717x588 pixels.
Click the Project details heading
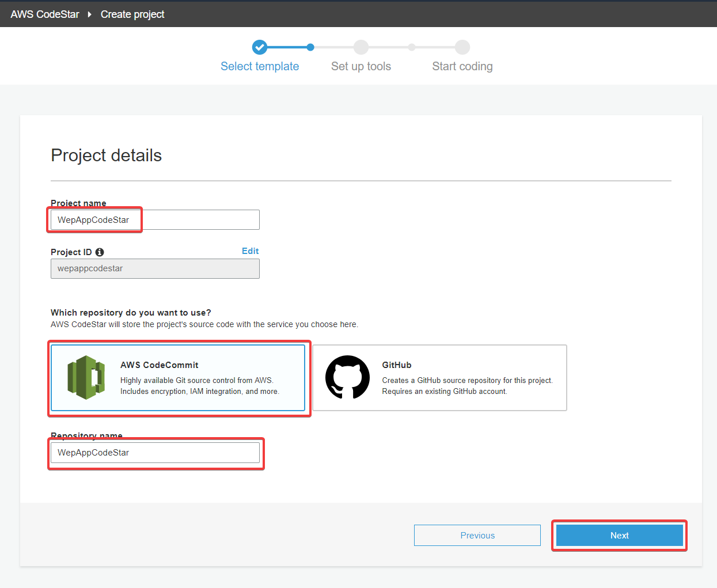[x=107, y=155]
